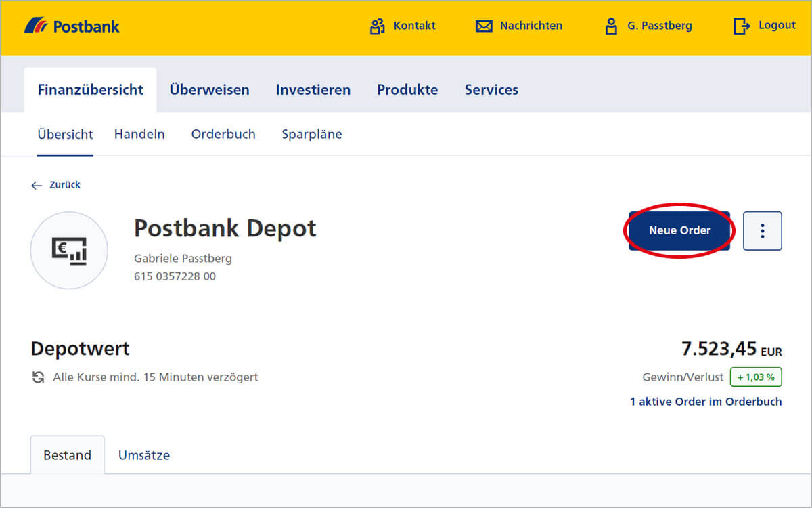The height and width of the screenshot is (508, 812).
Task: Click the depot number 615 0357228 00
Action: click(175, 276)
